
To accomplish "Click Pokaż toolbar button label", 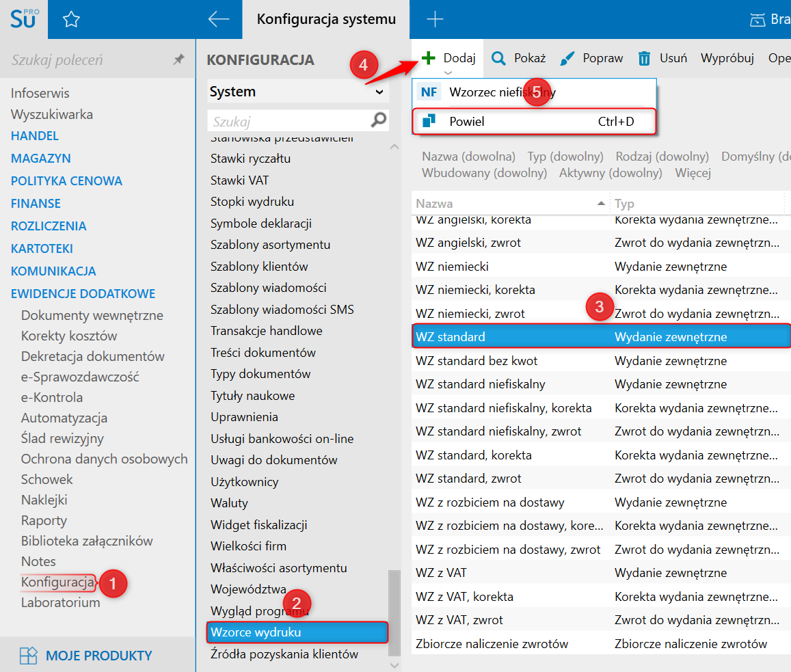I will [x=530, y=58].
